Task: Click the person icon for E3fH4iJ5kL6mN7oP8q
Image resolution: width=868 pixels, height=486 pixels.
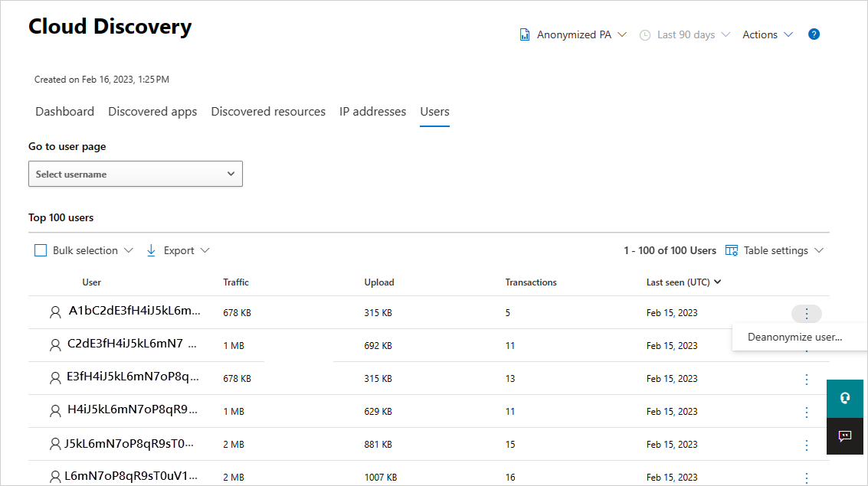Action: 55,378
